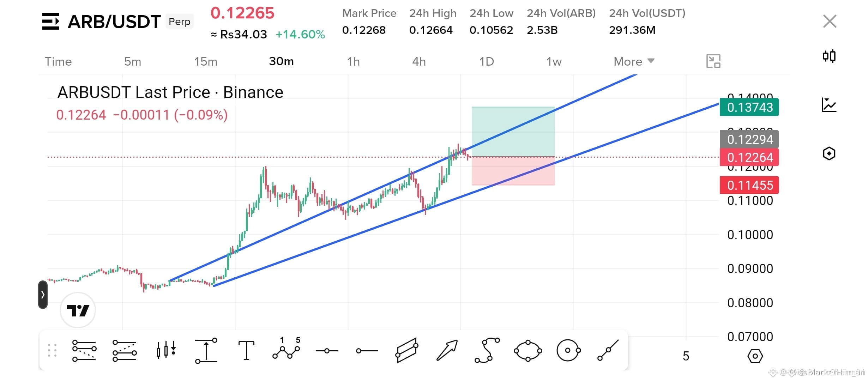
Task: Click the TradingView logo button
Action: pos(78,310)
